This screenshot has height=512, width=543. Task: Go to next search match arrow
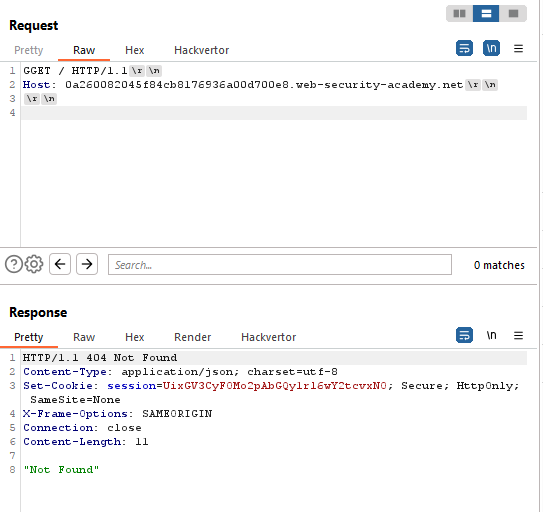click(87, 264)
